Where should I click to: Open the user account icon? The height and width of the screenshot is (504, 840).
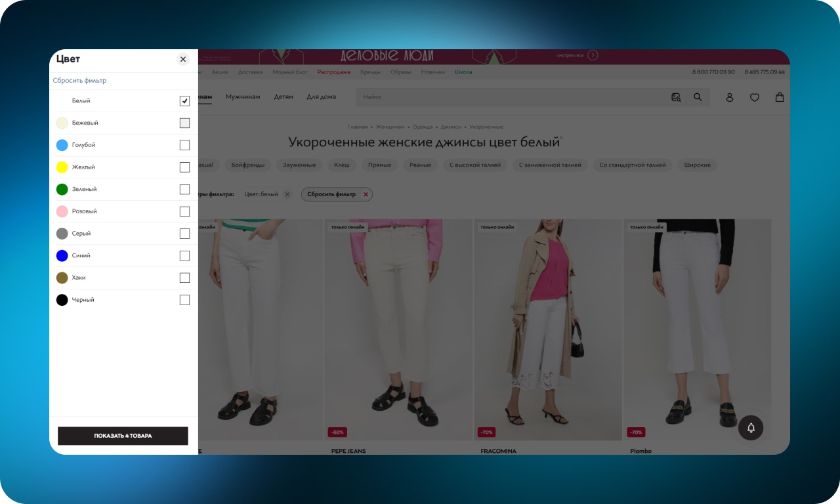coord(729,97)
